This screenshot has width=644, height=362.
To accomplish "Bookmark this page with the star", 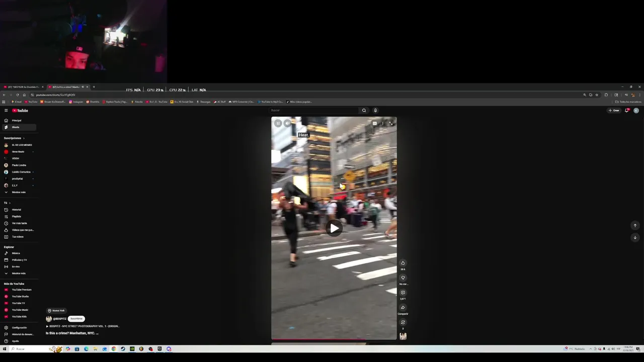I will [x=597, y=95].
